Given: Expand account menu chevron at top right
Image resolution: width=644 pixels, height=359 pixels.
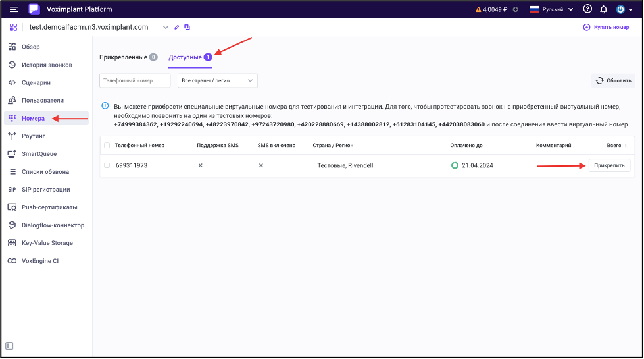Looking at the screenshot, I should pos(630,9).
